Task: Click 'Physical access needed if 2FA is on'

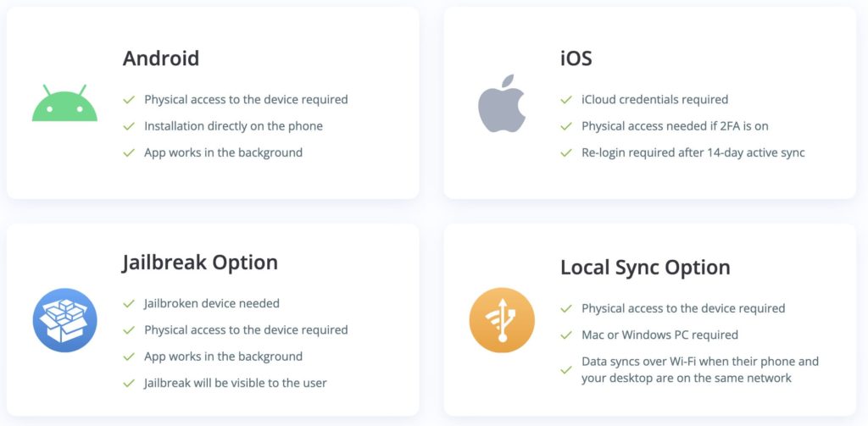Action: tap(675, 126)
